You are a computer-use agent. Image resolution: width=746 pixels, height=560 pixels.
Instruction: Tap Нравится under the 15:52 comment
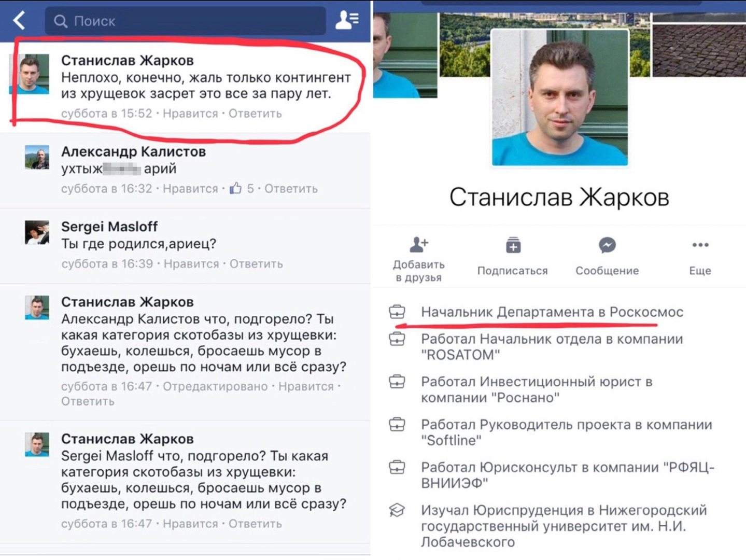coord(190,114)
